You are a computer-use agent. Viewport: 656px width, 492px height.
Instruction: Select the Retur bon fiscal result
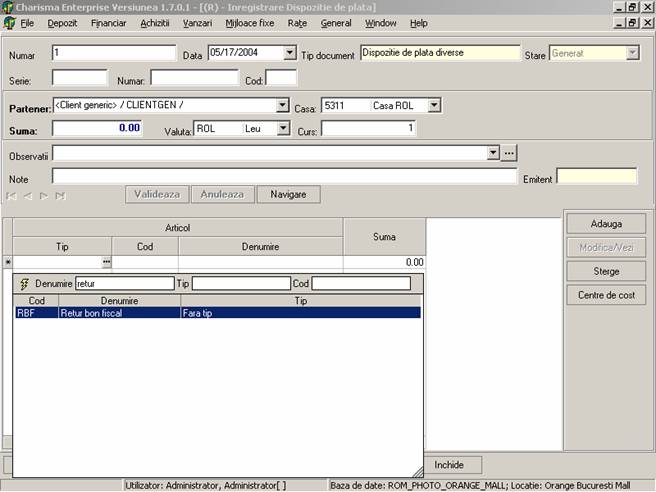coord(120,313)
